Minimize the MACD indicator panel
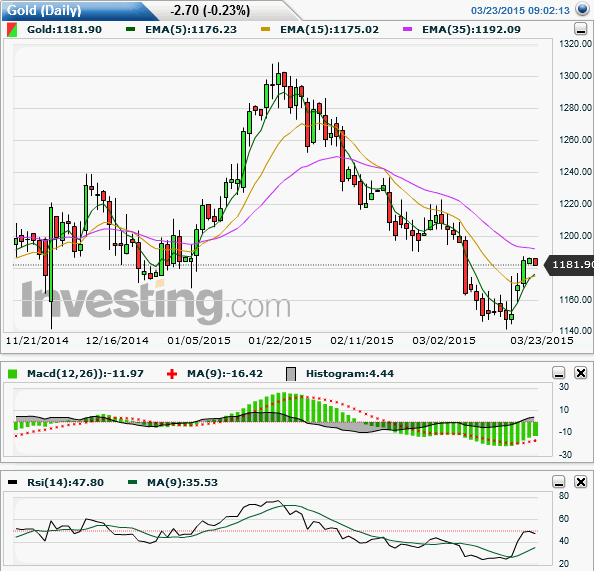This screenshot has height=571, width=594. tap(559, 373)
